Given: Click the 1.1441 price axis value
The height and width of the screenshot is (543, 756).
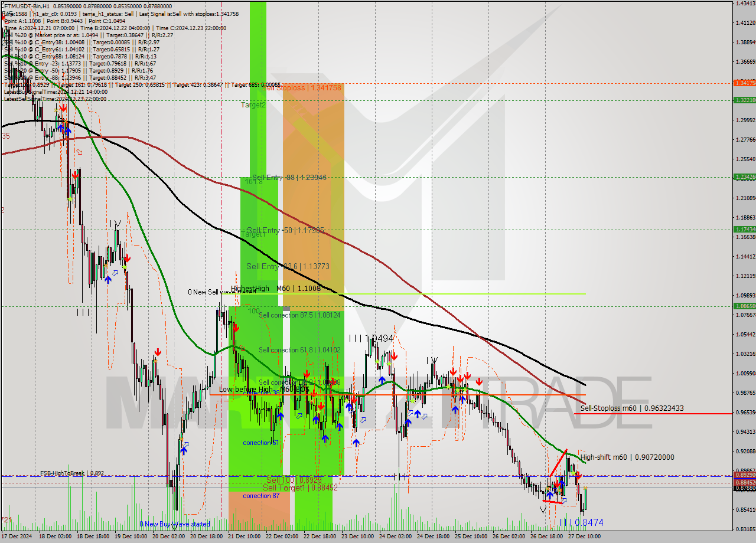Looking at the screenshot, I should tap(745, 256).
